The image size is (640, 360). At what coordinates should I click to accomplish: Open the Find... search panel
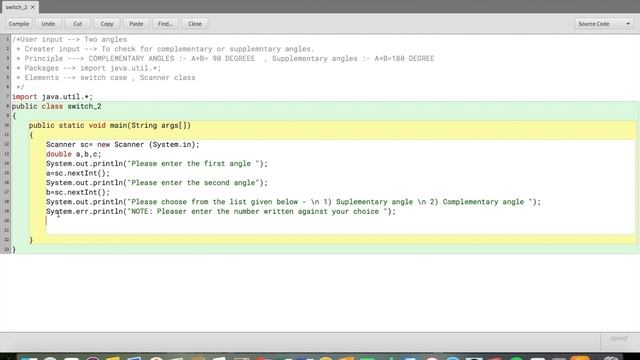tap(165, 24)
